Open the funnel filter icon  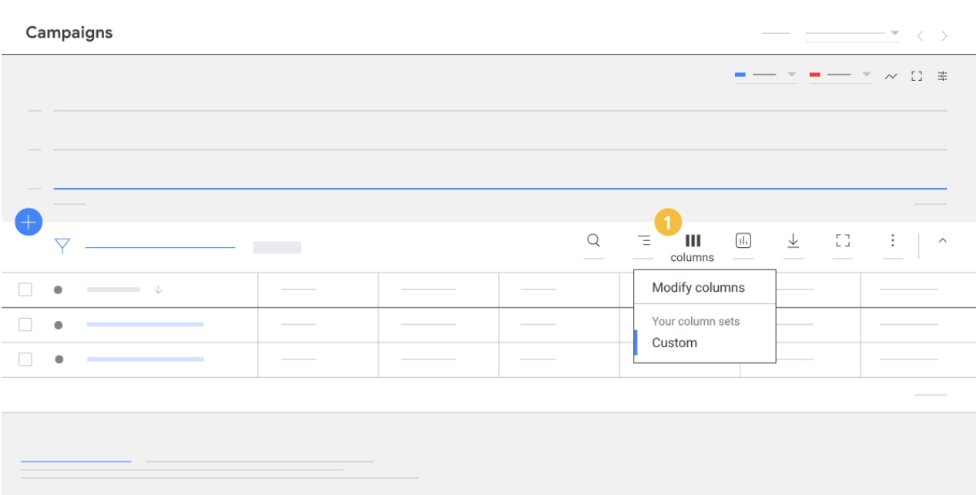tap(62, 246)
